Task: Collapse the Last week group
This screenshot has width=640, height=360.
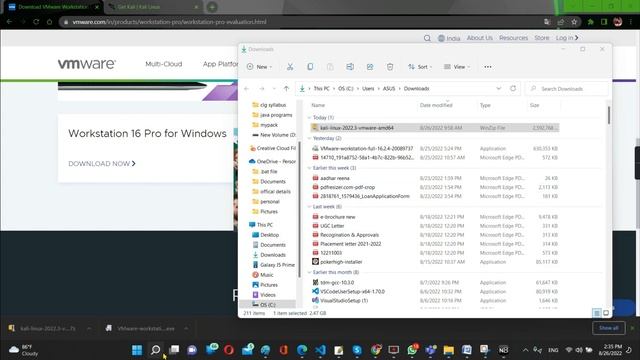Action: (309, 207)
